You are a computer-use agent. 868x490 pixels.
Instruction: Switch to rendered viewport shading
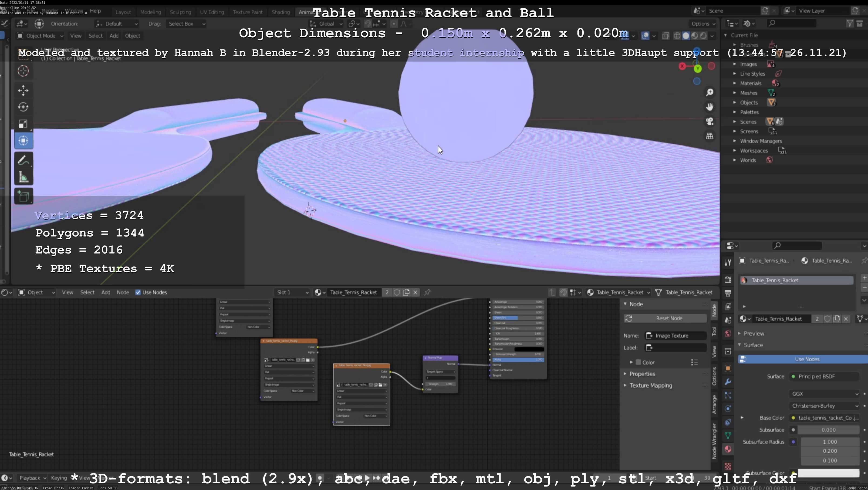click(x=703, y=36)
